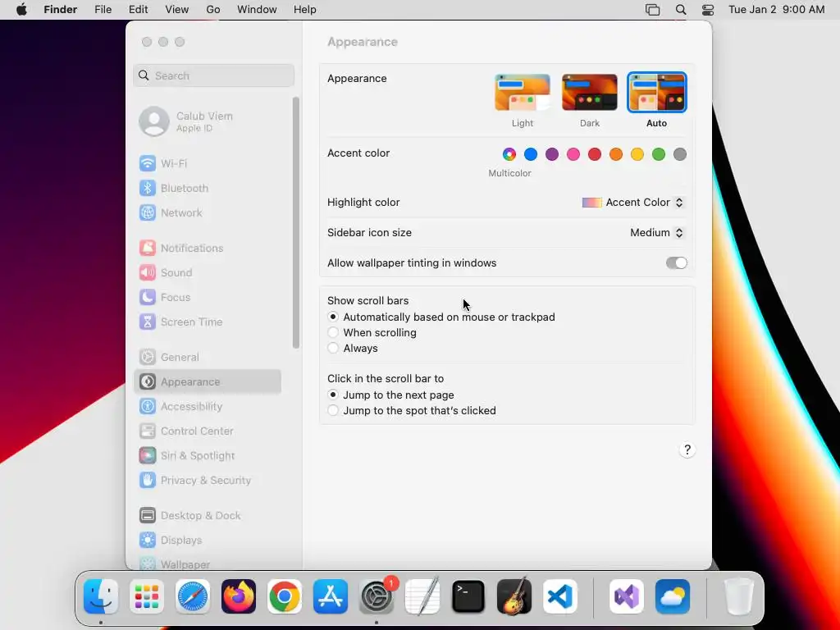This screenshot has width=840, height=630.
Task: Choose purple accent color
Action: (552, 154)
